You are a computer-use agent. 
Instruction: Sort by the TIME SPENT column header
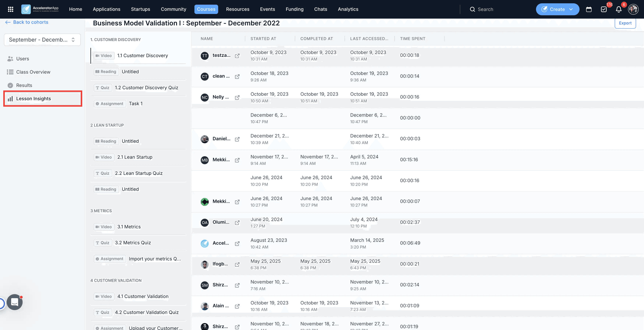coord(413,39)
